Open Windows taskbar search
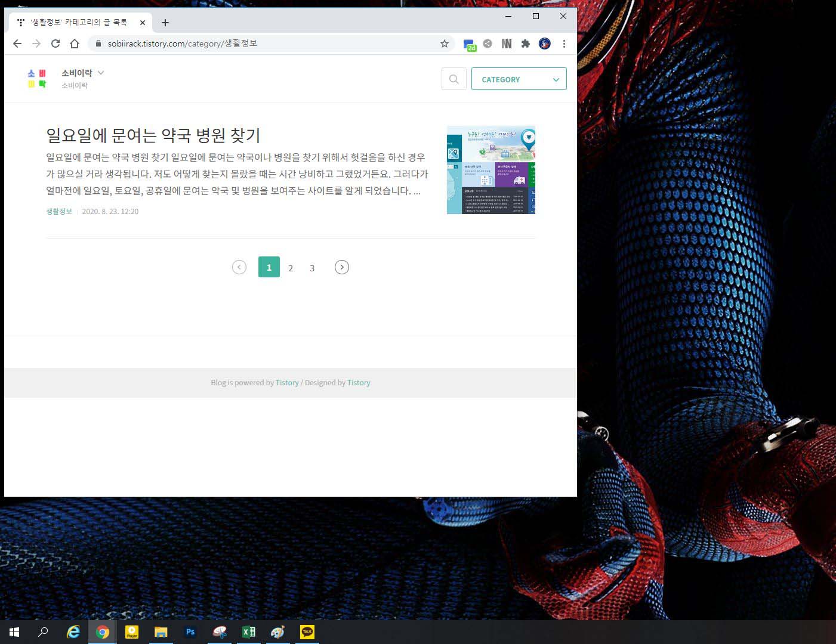Viewport: 836px width, 644px height. (43, 632)
